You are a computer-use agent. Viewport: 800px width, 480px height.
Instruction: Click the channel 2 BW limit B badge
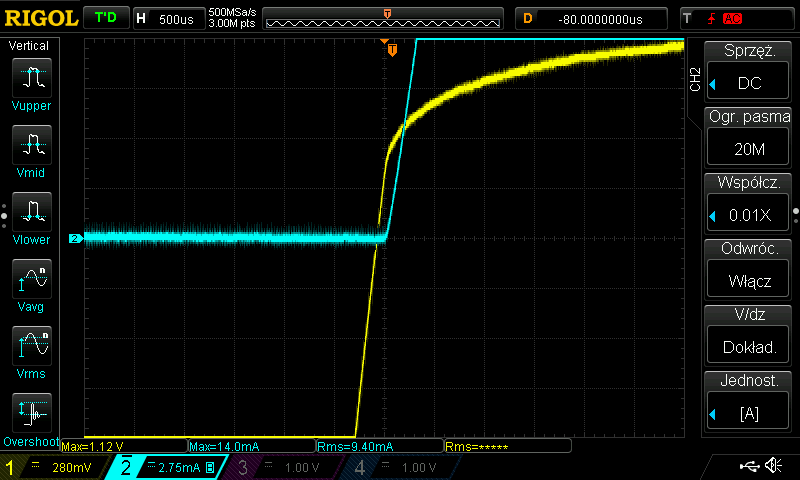click(210, 467)
